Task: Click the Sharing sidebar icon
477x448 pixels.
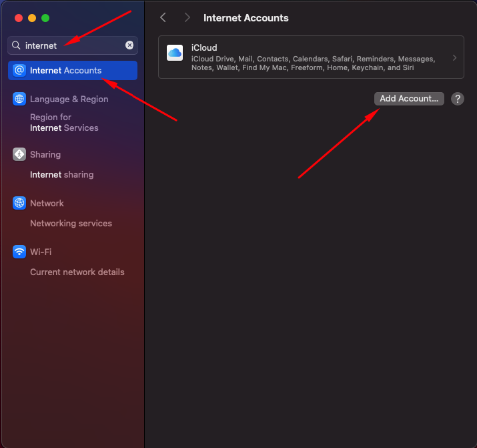Action: (x=19, y=154)
